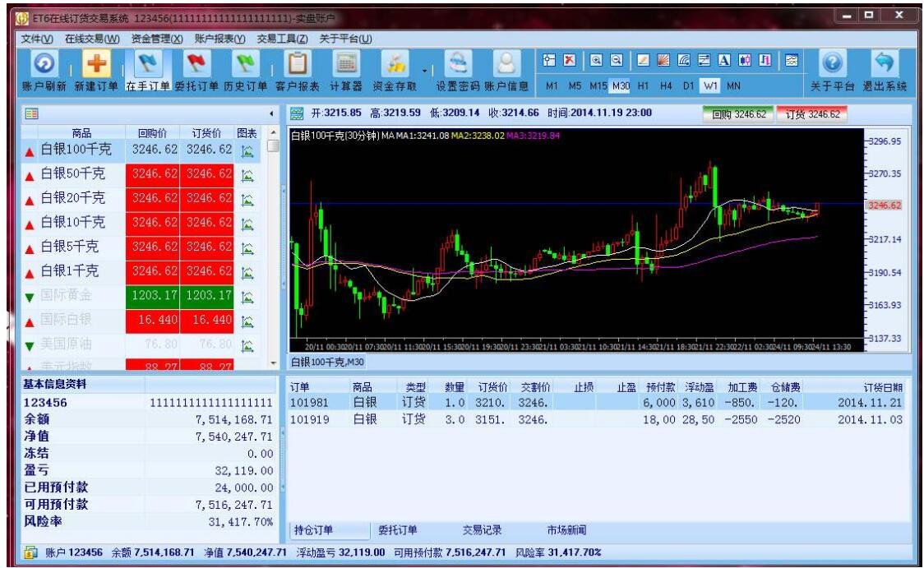Expand the 资金存取 dropdown arrow
The width and height of the screenshot is (924, 568).
[424, 71]
